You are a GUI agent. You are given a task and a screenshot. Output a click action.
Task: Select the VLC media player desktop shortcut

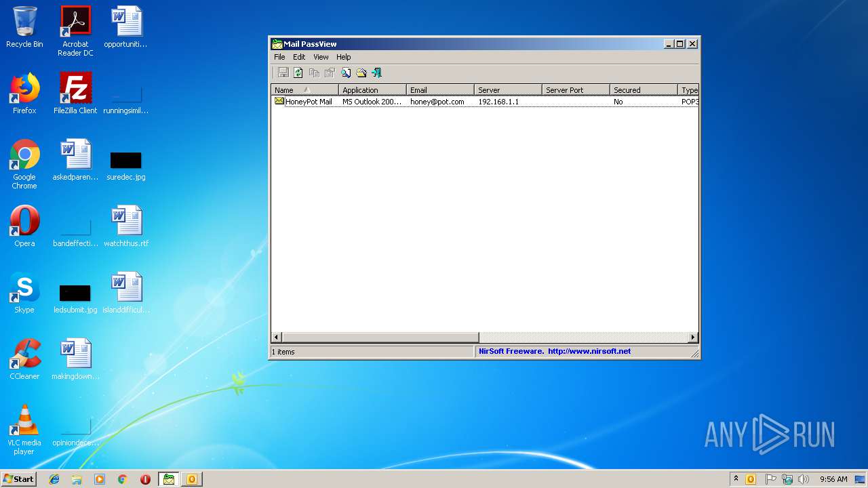[x=24, y=430]
